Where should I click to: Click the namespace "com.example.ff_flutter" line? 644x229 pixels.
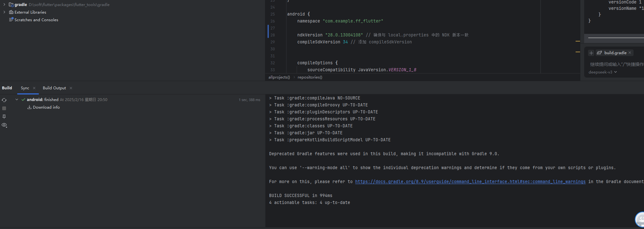340,21
